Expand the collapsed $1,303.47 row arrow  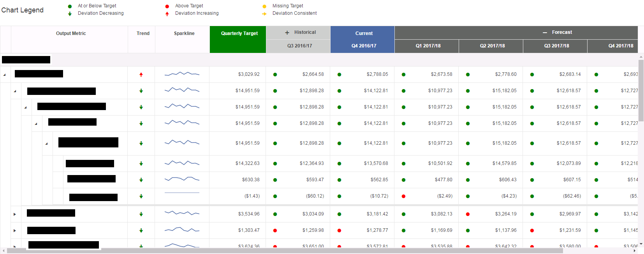click(15, 231)
